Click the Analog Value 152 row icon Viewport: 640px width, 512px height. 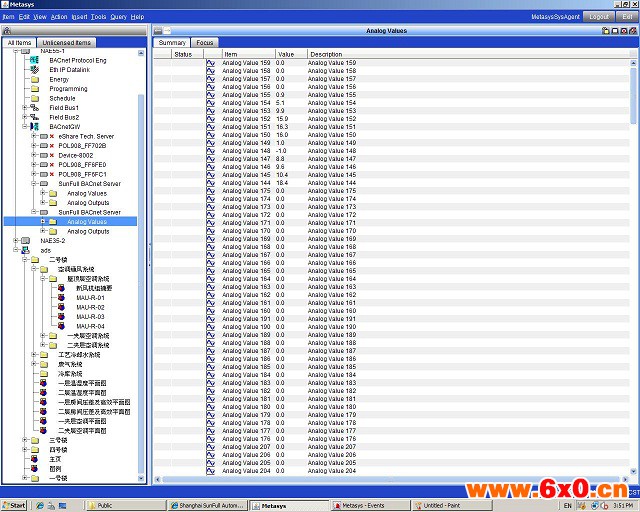click(x=211, y=119)
